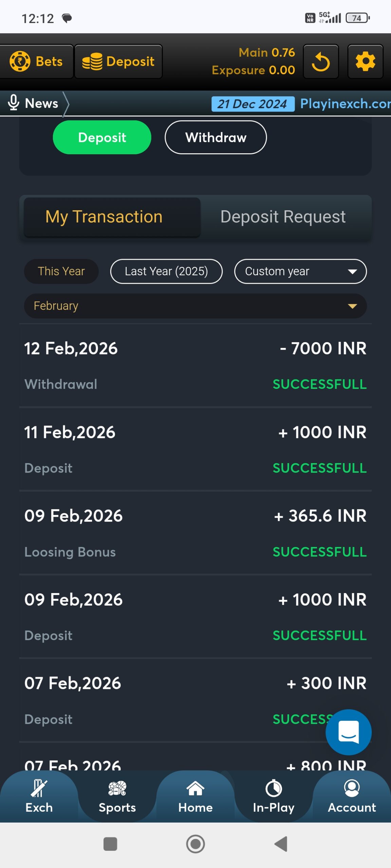391x868 pixels.
Task: Tap the News microphone icon
Action: coord(14,103)
